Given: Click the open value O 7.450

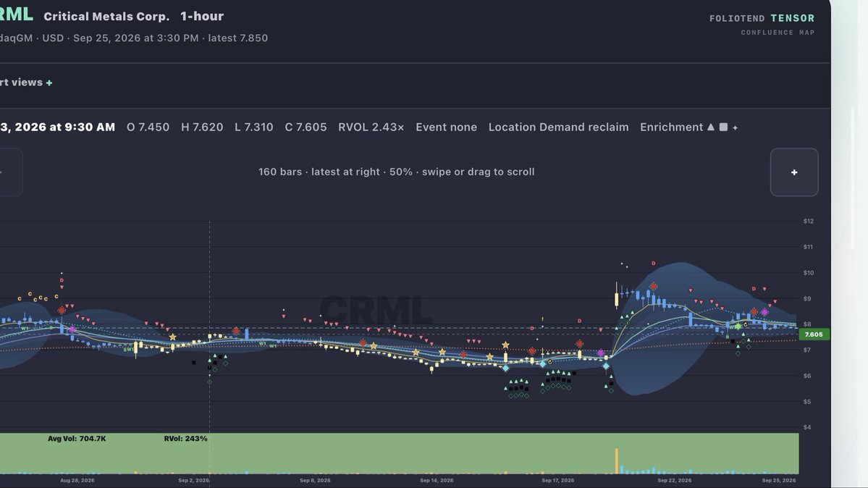Looking at the screenshot, I should 148,127.
